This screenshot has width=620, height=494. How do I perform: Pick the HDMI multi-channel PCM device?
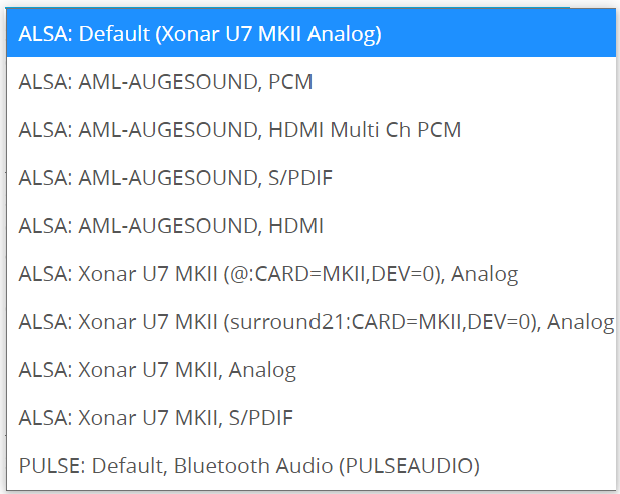coord(240,130)
